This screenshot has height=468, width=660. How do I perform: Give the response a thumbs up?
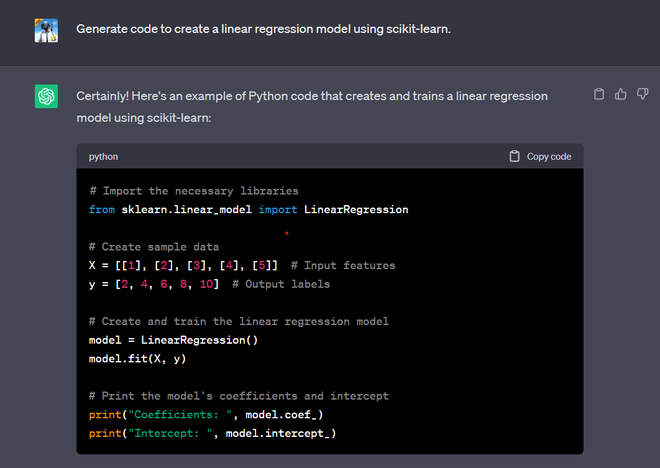[x=620, y=94]
